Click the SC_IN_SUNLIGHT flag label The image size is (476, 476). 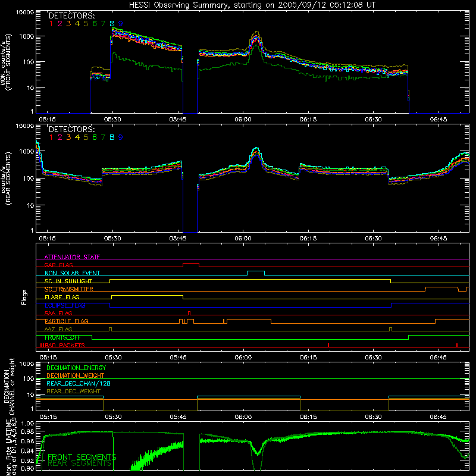point(68,281)
